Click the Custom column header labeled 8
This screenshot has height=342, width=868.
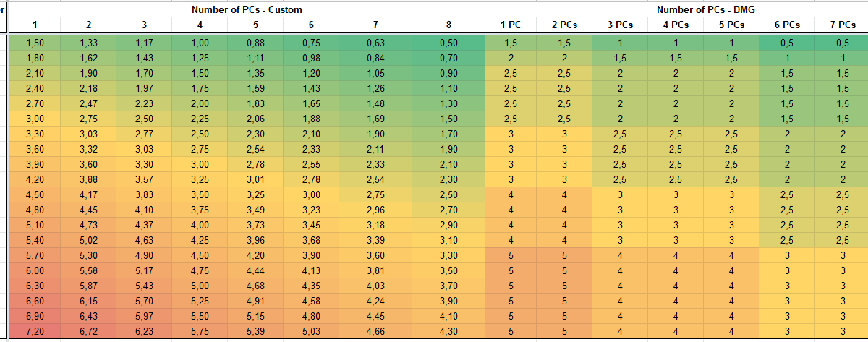point(448,25)
